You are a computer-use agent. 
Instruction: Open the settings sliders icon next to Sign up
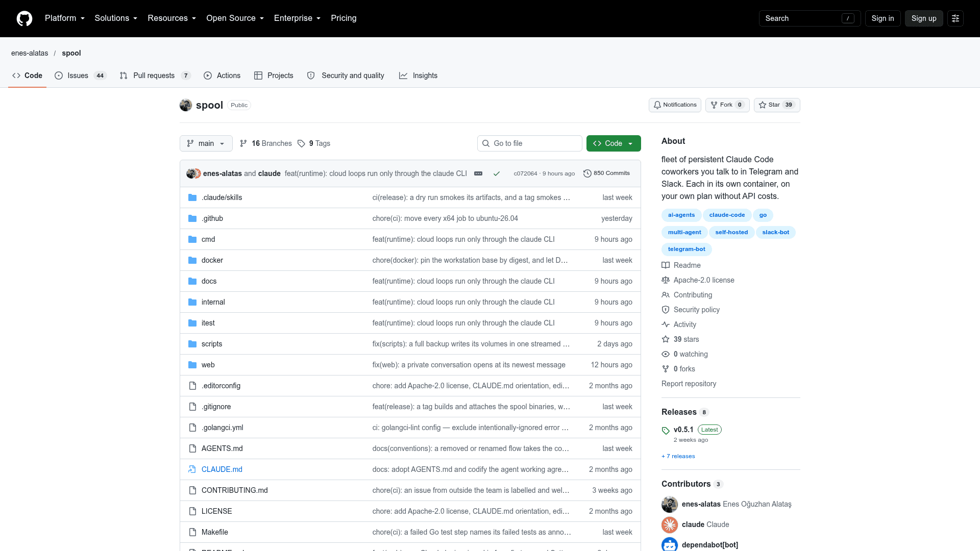tap(955, 18)
